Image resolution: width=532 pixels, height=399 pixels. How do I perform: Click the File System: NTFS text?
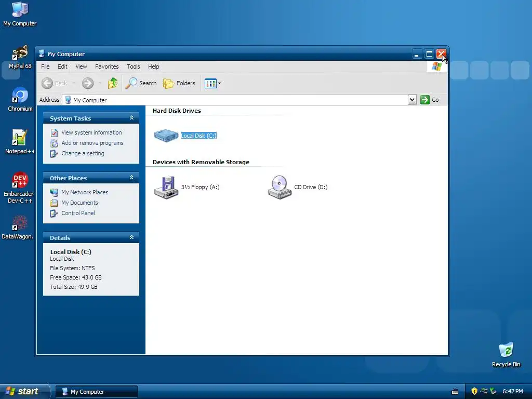click(72, 268)
